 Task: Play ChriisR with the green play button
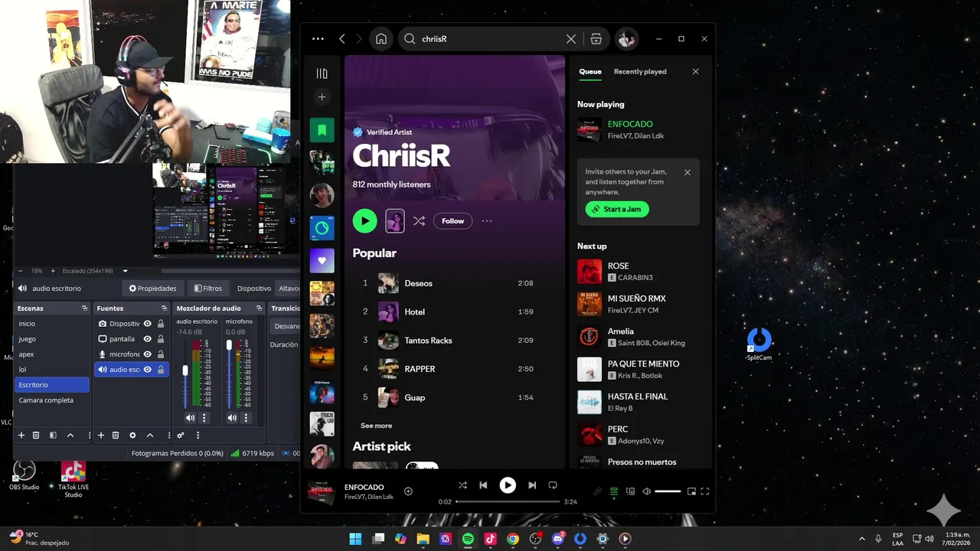(x=364, y=221)
